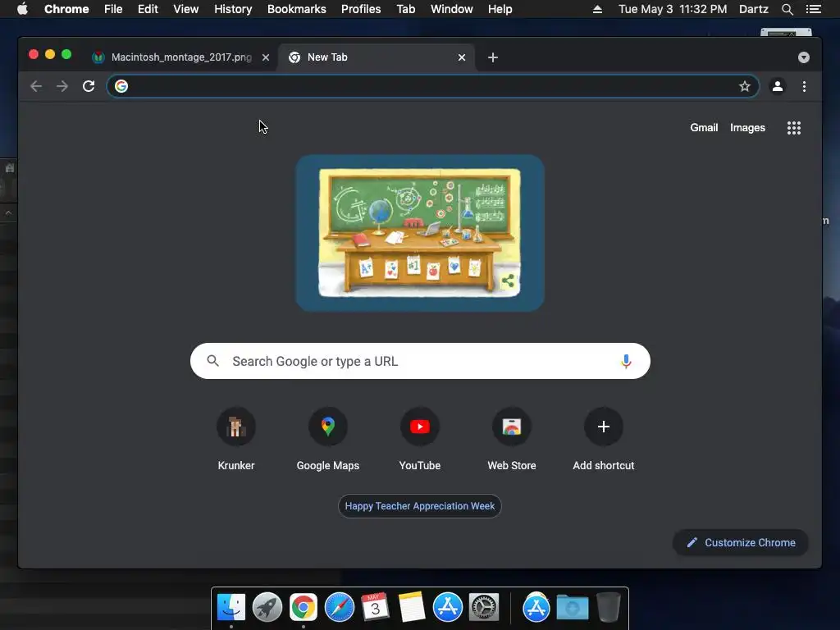Click Chrome icon in the Dock
The width and height of the screenshot is (840, 630).
(304, 608)
